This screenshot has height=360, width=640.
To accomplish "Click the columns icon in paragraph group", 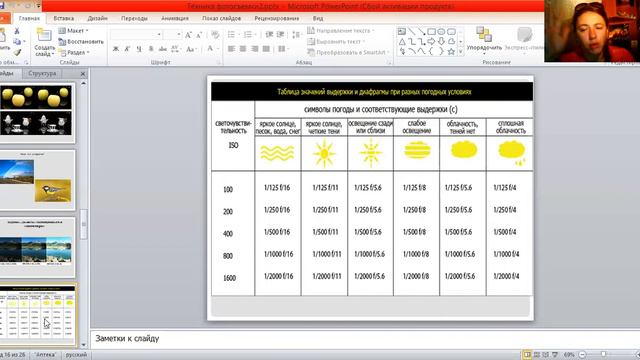I will (x=282, y=49).
